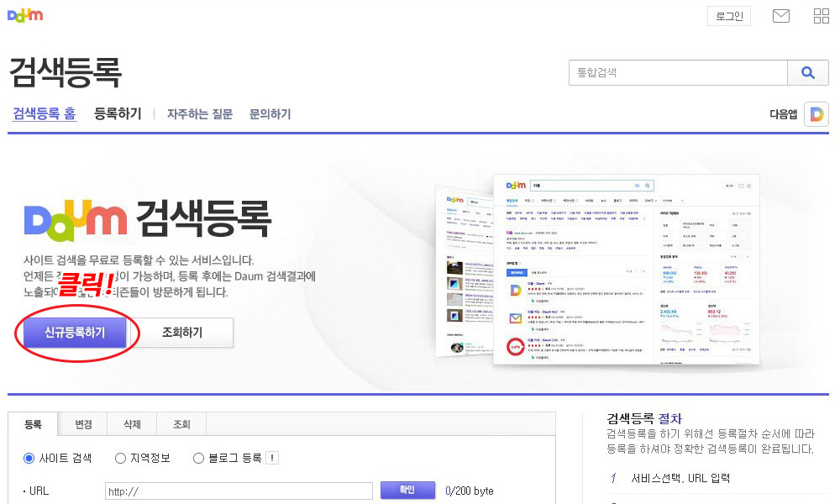Viewport: 840px width, 504px height.
Task: Select the 사이트 검색 radio button
Action: (29, 459)
